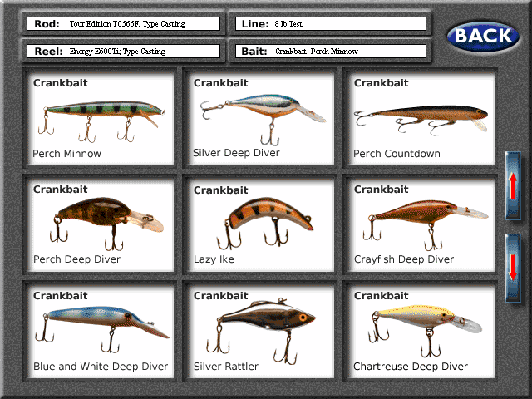Click the Reel selection field
Viewport: 532px width, 399px height.
tap(122, 52)
